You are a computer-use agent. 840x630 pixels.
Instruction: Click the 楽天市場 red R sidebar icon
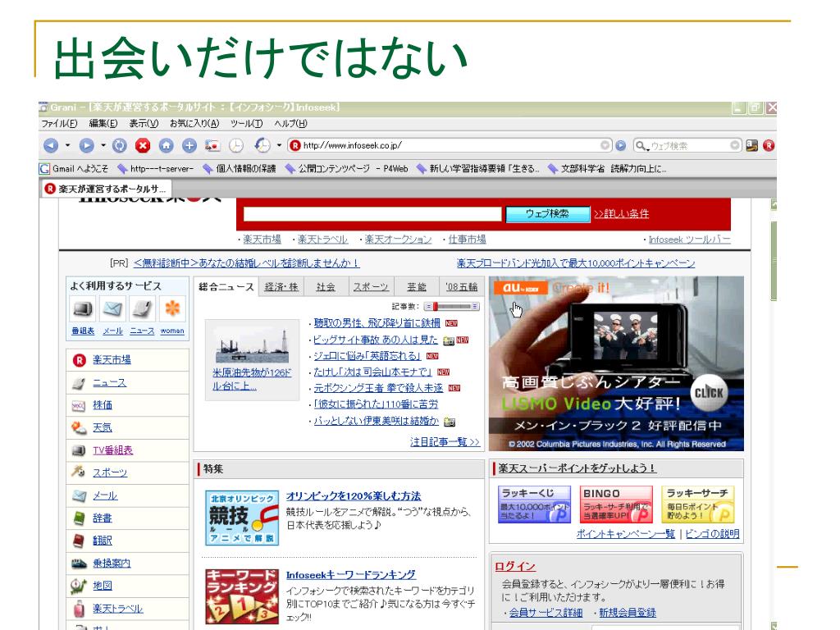(80, 360)
